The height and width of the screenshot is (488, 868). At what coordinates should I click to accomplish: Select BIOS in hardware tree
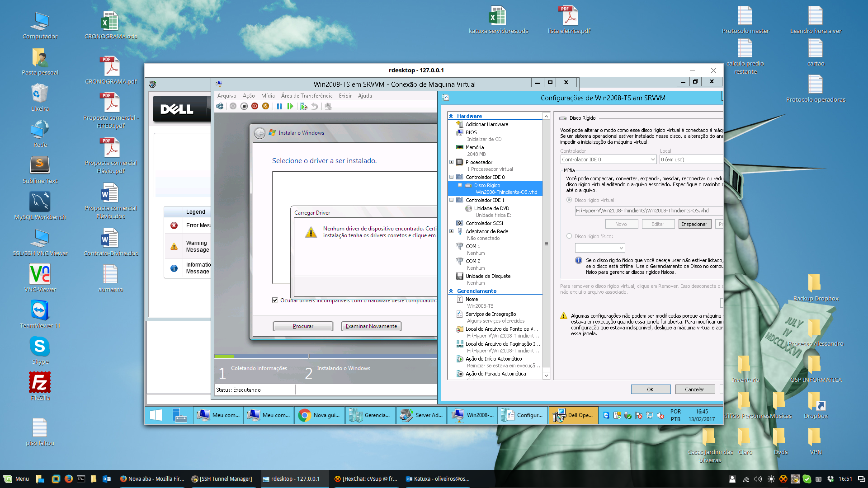click(471, 132)
